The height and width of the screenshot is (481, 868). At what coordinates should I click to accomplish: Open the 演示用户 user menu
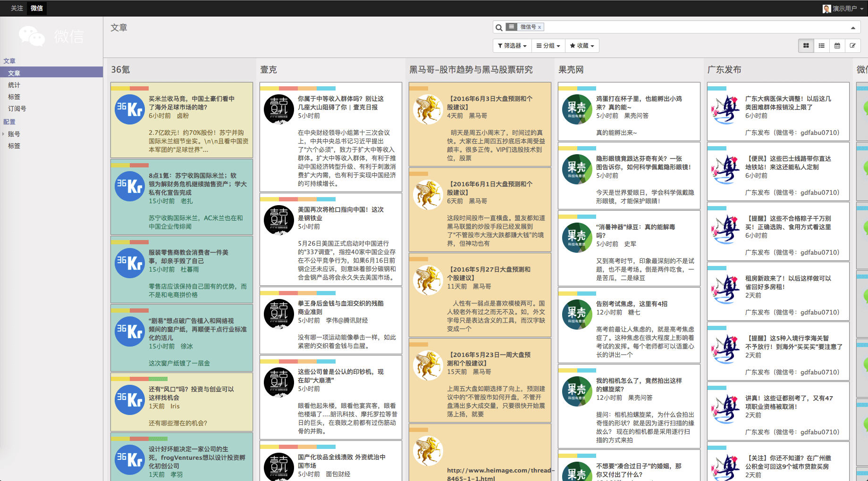844,8
